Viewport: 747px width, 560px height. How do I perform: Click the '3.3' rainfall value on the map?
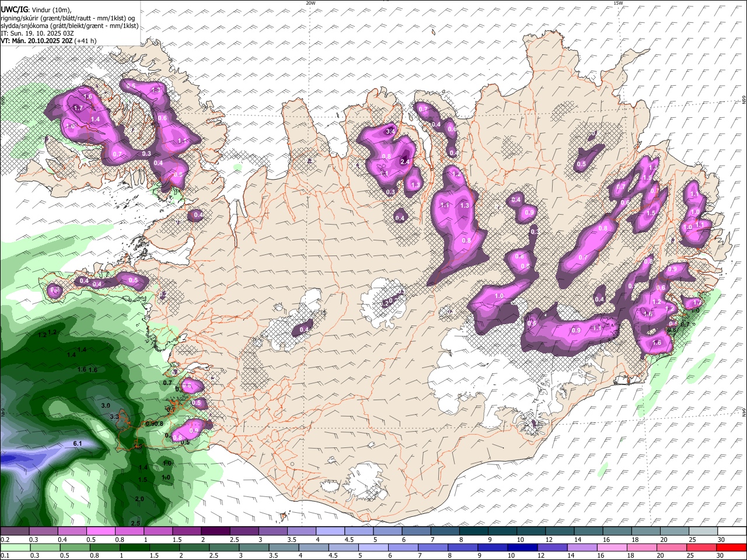pyautogui.click(x=114, y=416)
